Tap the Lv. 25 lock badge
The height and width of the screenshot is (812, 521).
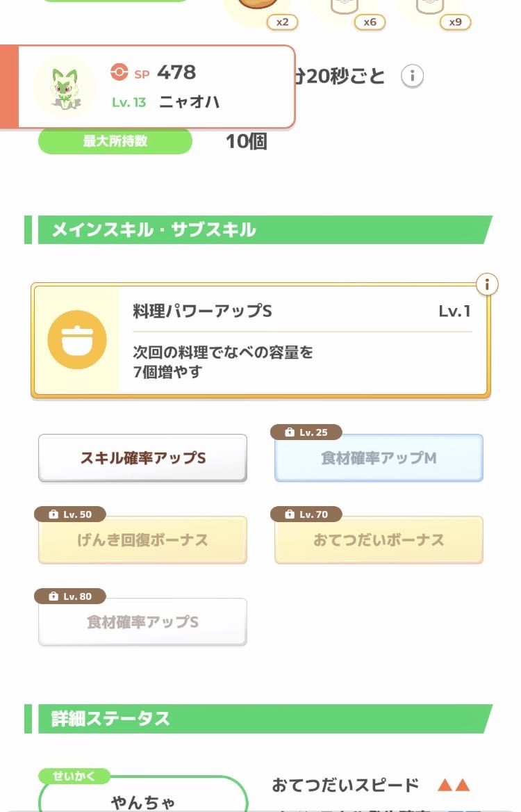tap(306, 432)
